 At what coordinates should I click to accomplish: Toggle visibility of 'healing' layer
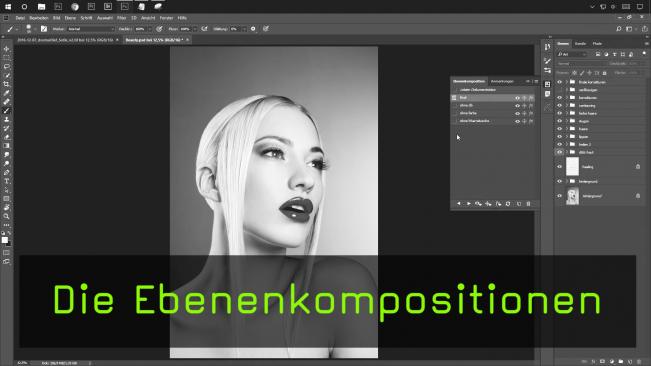(x=559, y=167)
